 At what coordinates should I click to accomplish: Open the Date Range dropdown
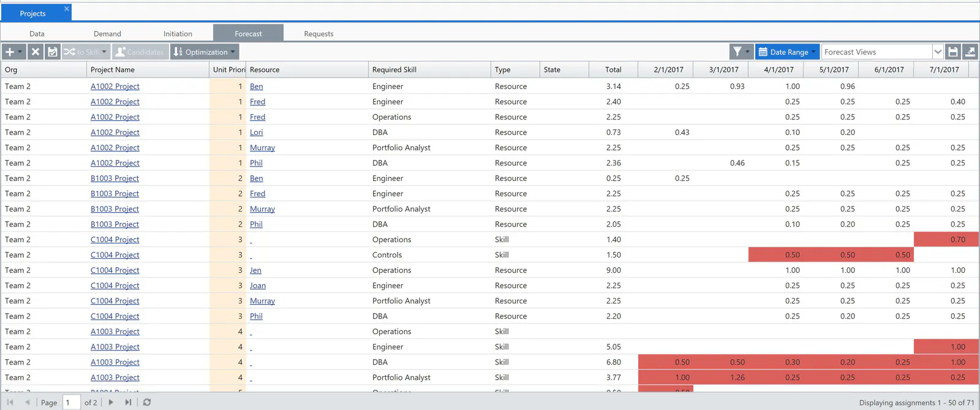pyautogui.click(x=788, y=52)
